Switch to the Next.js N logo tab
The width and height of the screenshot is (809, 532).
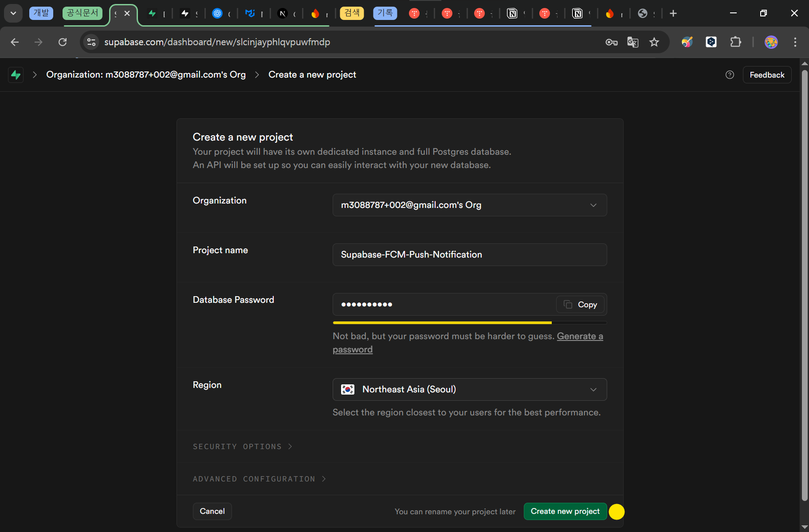283,13
